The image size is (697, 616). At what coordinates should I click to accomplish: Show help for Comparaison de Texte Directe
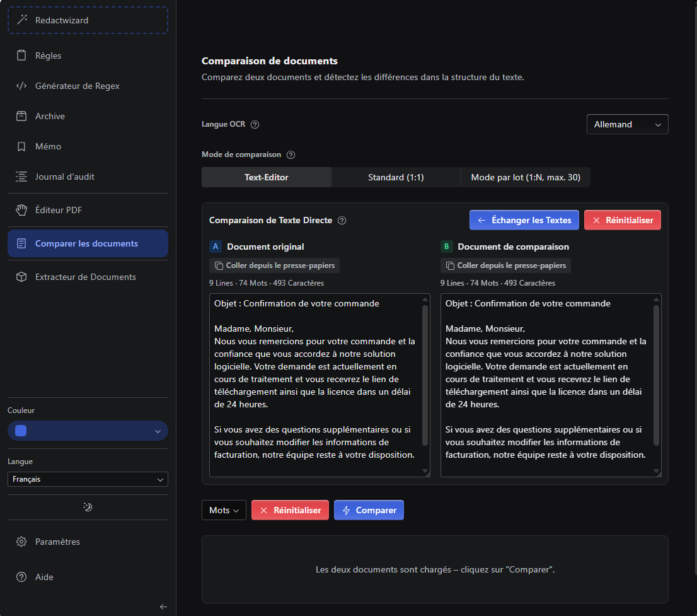(x=342, y=221)
